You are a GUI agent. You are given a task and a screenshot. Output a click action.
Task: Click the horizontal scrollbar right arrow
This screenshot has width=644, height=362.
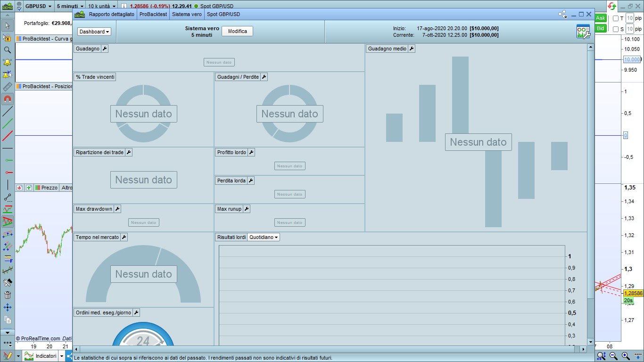coord(584,349)
